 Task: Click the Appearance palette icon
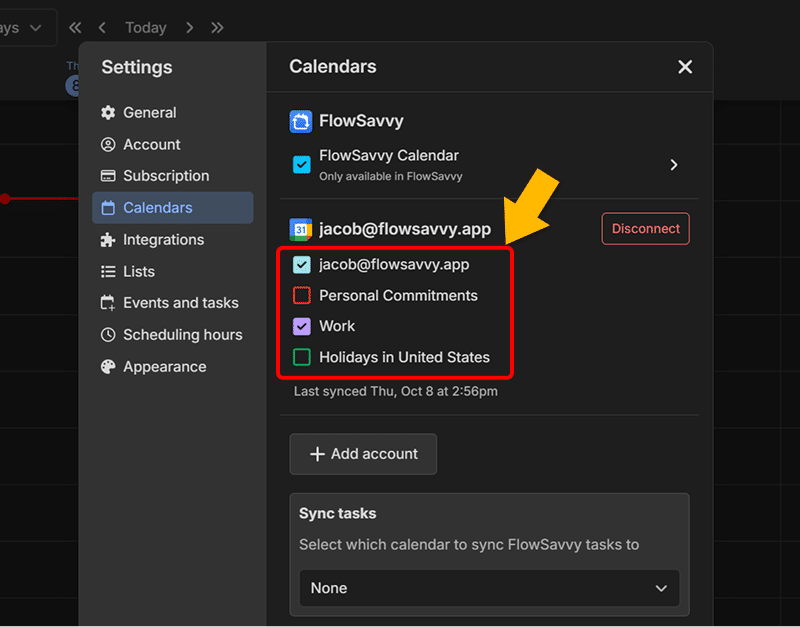[108, 367]
